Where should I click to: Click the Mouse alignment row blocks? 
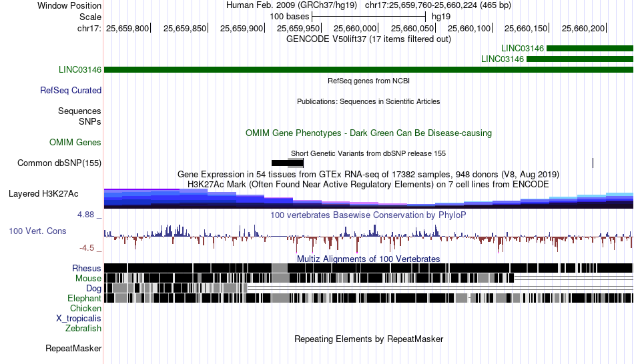(309, 278)
